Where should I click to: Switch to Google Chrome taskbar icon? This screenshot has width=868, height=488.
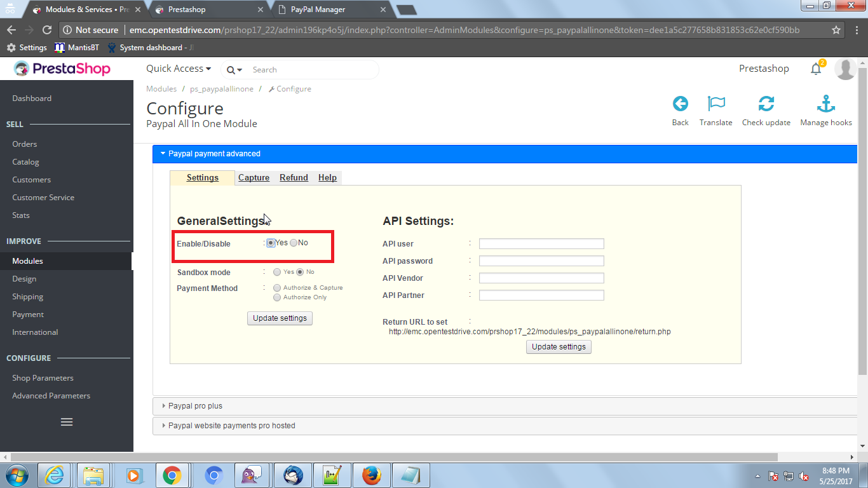coord(172,475)
